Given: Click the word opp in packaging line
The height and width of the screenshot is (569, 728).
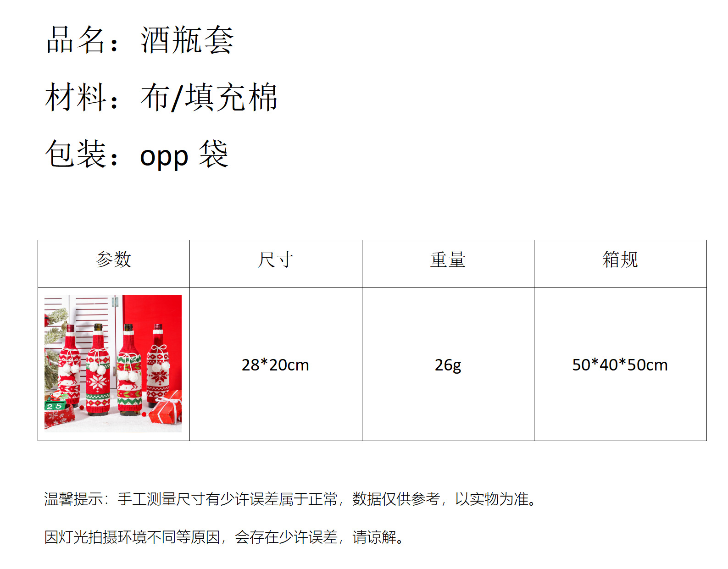Looking at the screenshot, I should click(164, 157).
